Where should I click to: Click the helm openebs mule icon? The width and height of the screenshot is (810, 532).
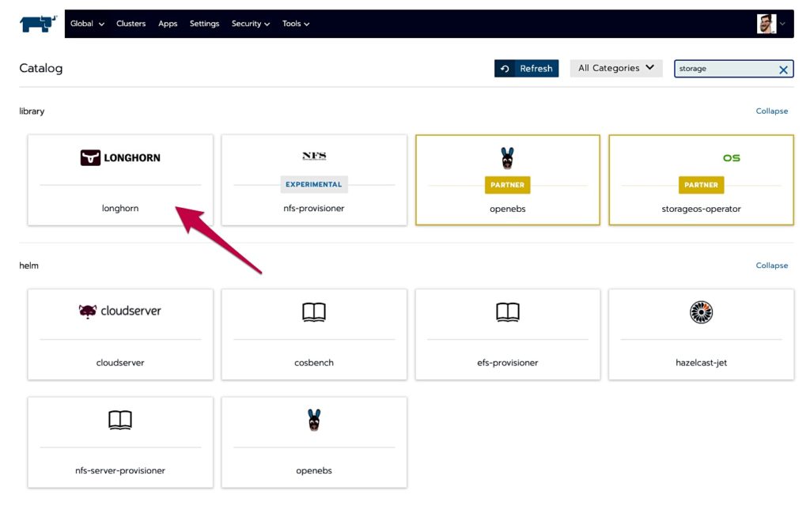(x=313, y=420)
